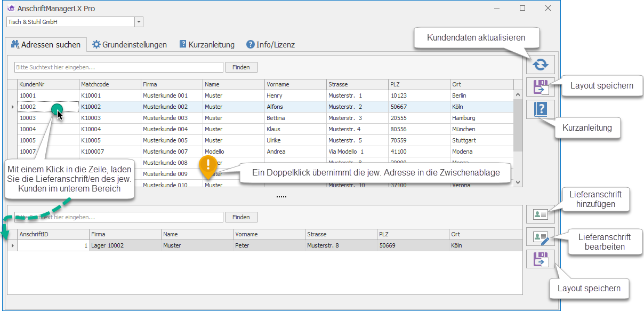
Task: Click the first name Peter in delivery addresses
Action: (x=269, y=245)
